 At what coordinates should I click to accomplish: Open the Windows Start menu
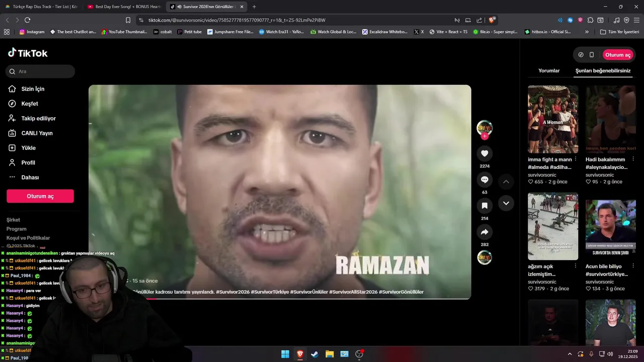click(x=285, y=354)
